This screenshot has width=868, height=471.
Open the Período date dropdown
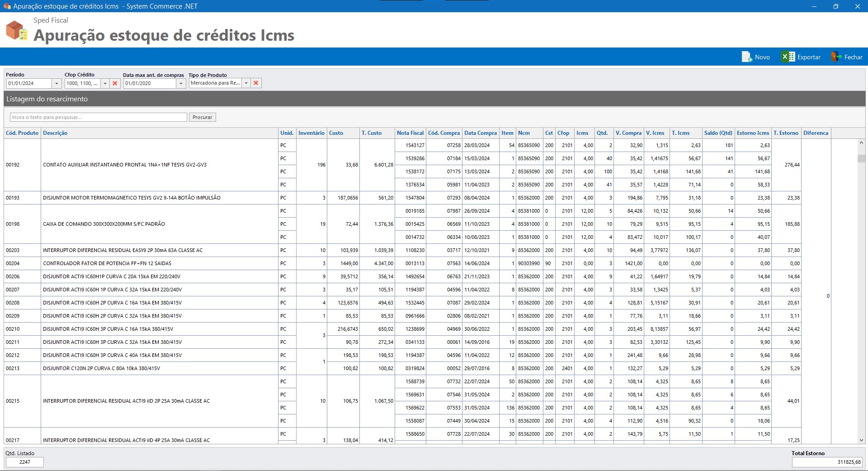click(x=57, y=84)
